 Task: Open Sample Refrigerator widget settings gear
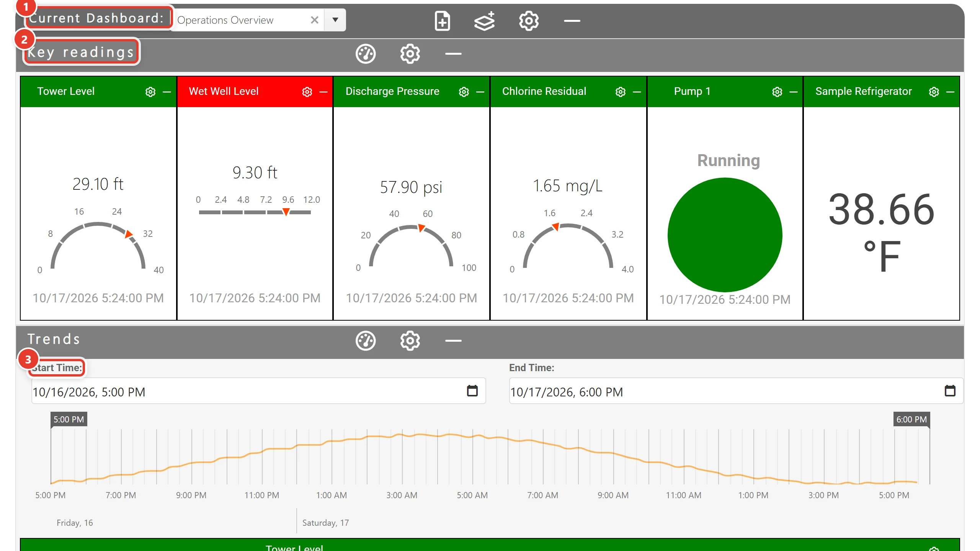click(x=934, y=92)
